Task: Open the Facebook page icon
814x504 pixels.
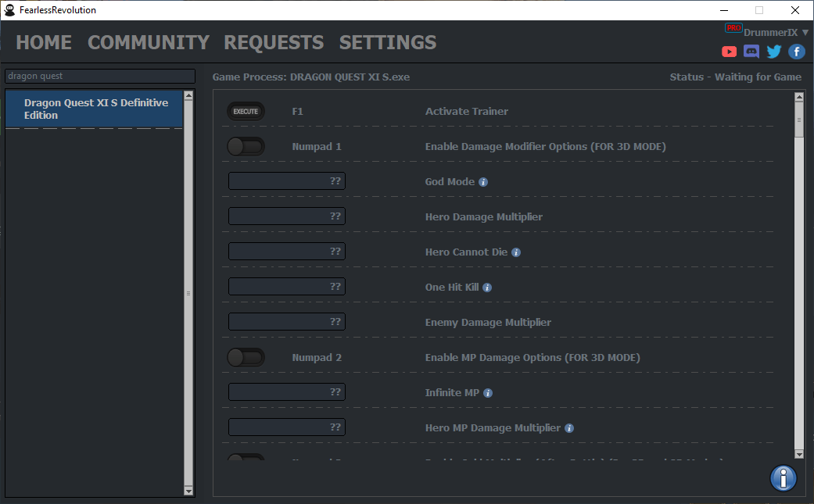Action: [796, 52]
